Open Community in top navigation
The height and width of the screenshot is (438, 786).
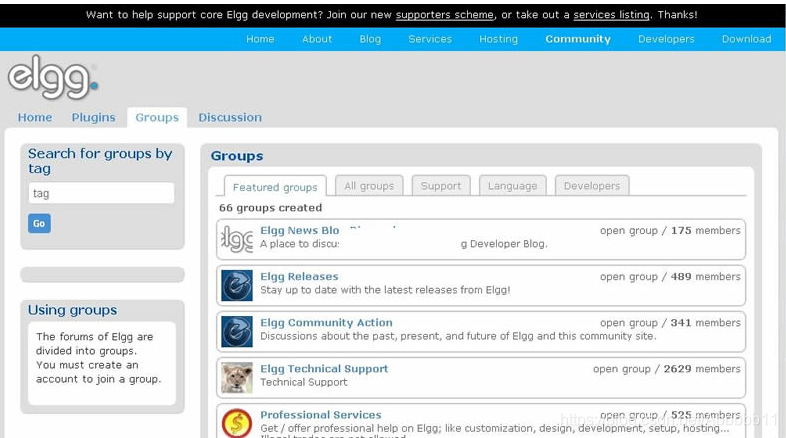(578, 39)
